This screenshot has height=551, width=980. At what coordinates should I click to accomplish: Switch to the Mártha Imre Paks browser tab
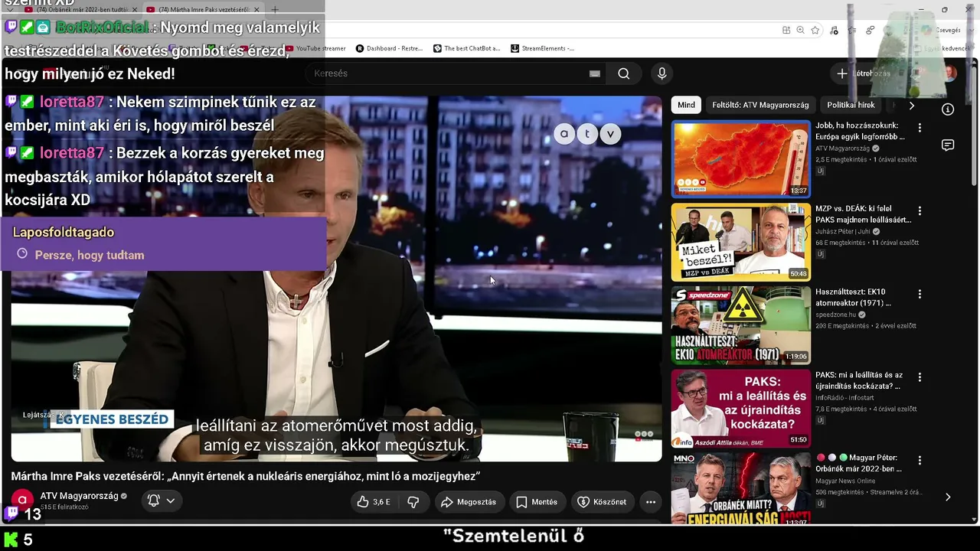pos(204,10)
